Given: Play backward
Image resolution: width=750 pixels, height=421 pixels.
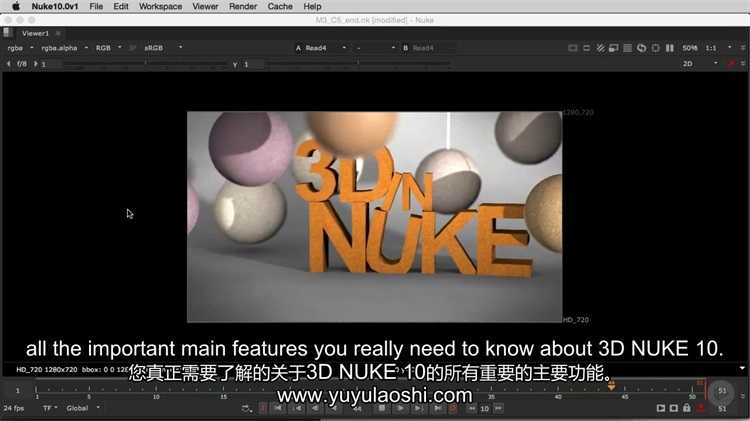Looking at the screenshot, I should pos(334,409).
